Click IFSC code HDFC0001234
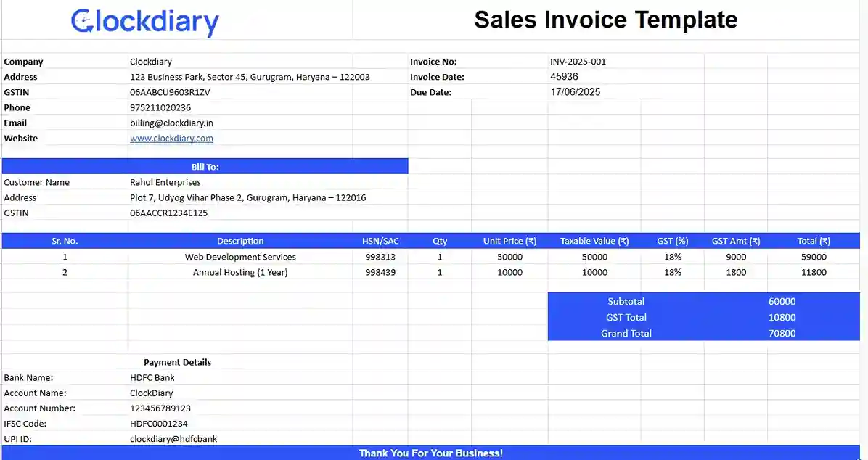 (x=159, y=424)
